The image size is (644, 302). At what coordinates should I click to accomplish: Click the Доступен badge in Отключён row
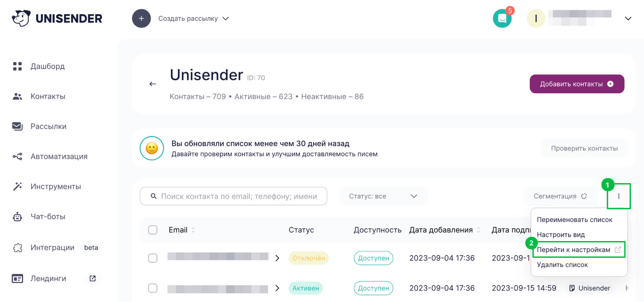coord(373,258)
